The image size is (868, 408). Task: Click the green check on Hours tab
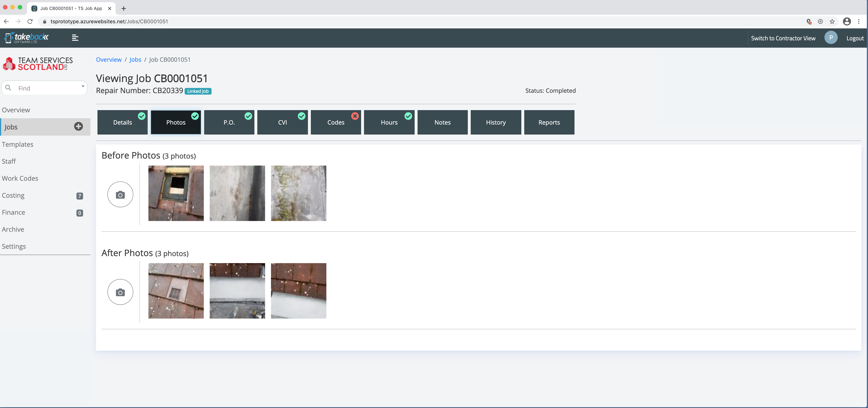pyautogui.click(x=408, y=116)
